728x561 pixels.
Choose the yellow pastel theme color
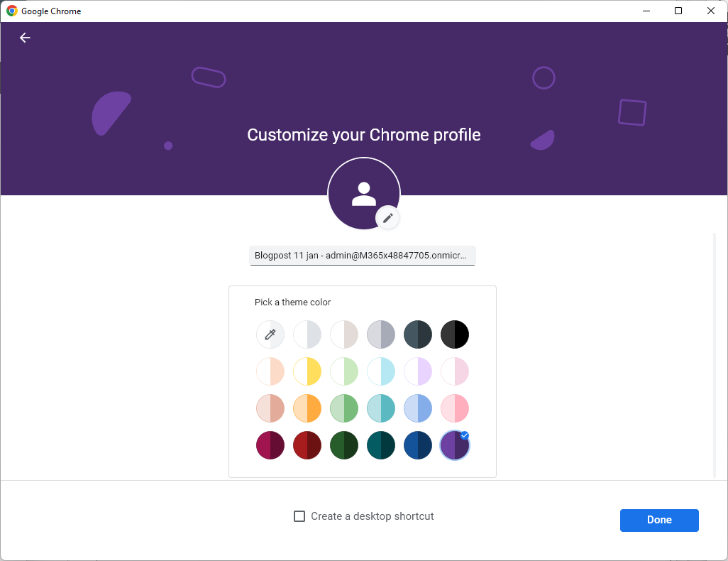[307, 371]
